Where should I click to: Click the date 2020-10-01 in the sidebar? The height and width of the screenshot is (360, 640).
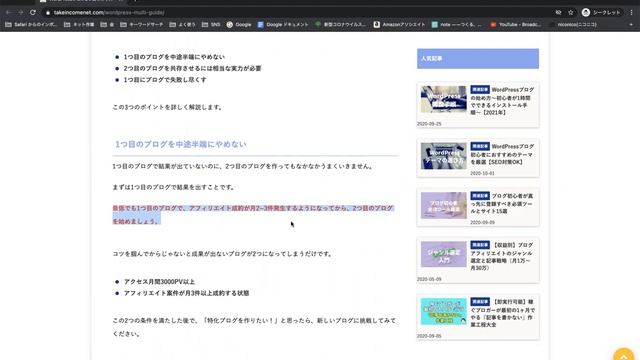click(482, 173)
